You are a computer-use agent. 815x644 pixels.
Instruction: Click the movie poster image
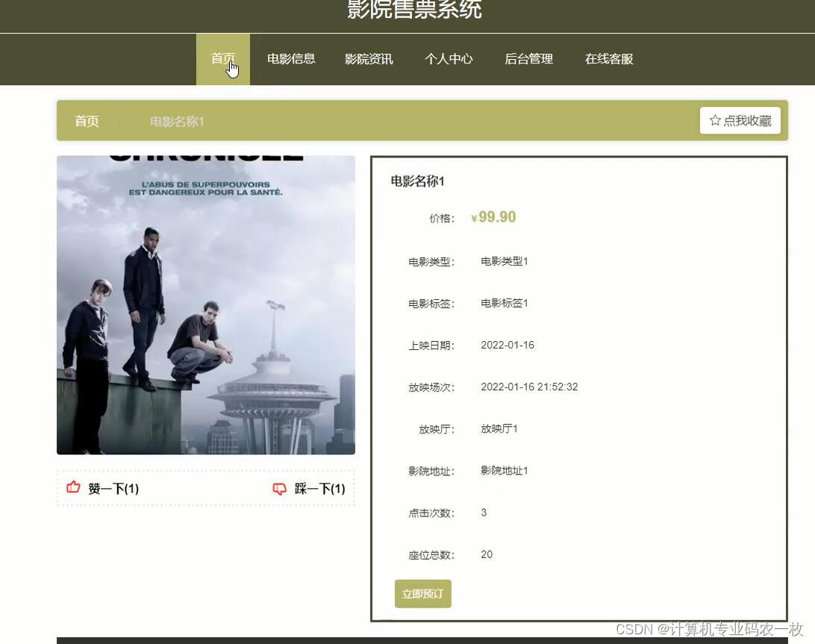tap(205, 304)
